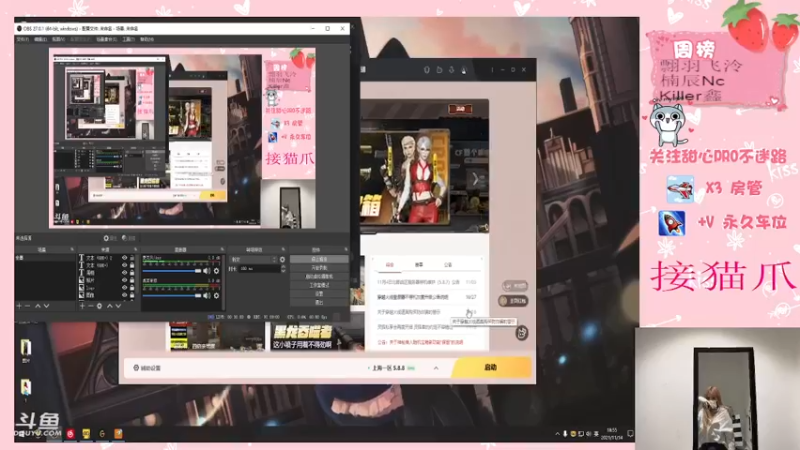Image resolution: width=800 pixels, height=450 pixels.
Task: Pop out Sources dock via header icon
Action: [135, 249]
